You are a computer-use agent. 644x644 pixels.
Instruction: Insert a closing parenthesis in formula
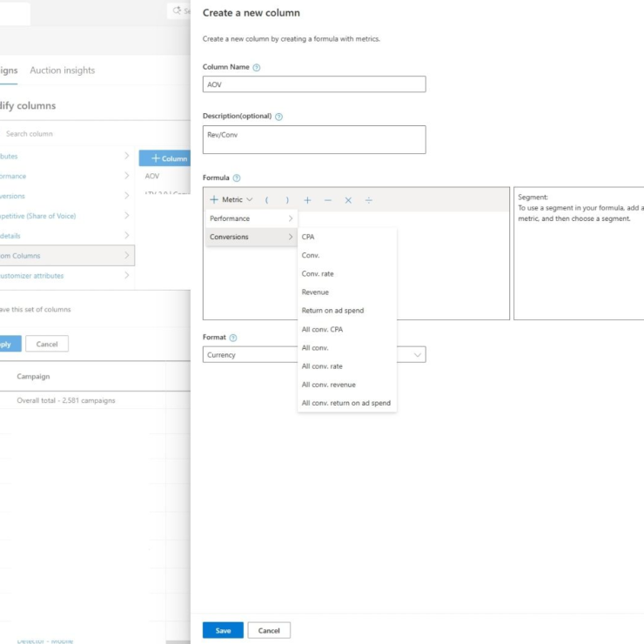point(287,200)
